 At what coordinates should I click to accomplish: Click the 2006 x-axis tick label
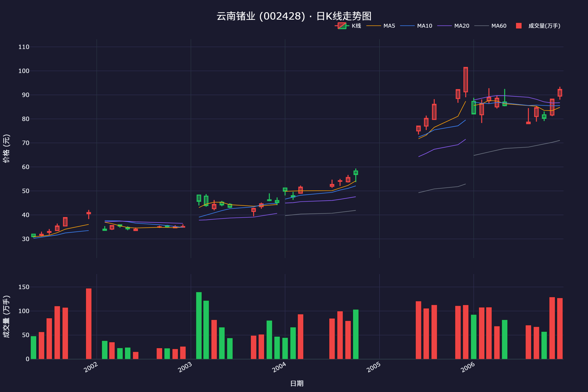[468, 367]
